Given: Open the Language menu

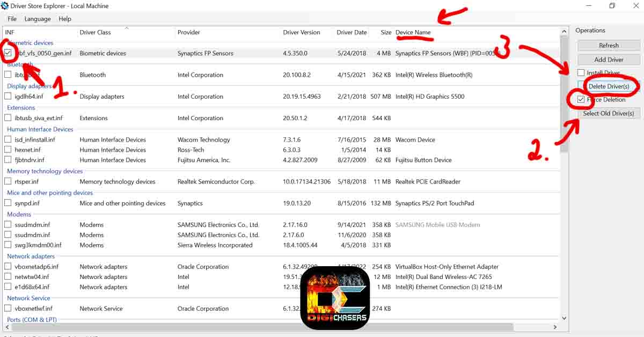Looking at the screenshot, I should (x=38, y=19).
